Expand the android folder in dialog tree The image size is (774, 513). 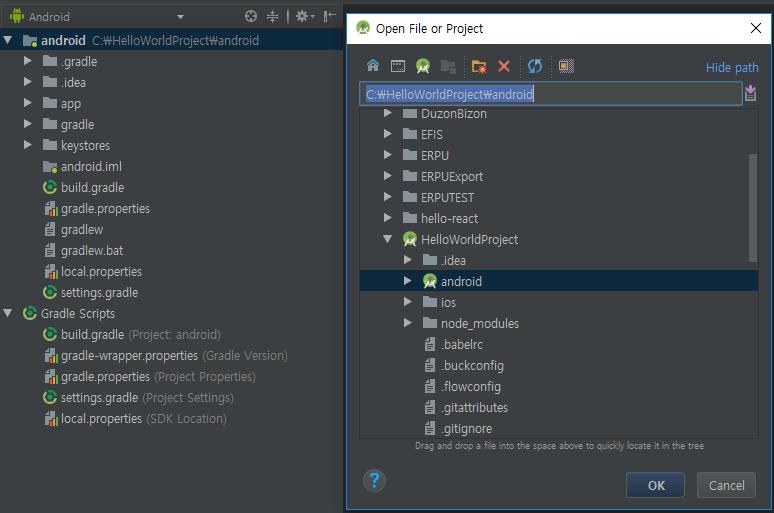pos(408,281)
